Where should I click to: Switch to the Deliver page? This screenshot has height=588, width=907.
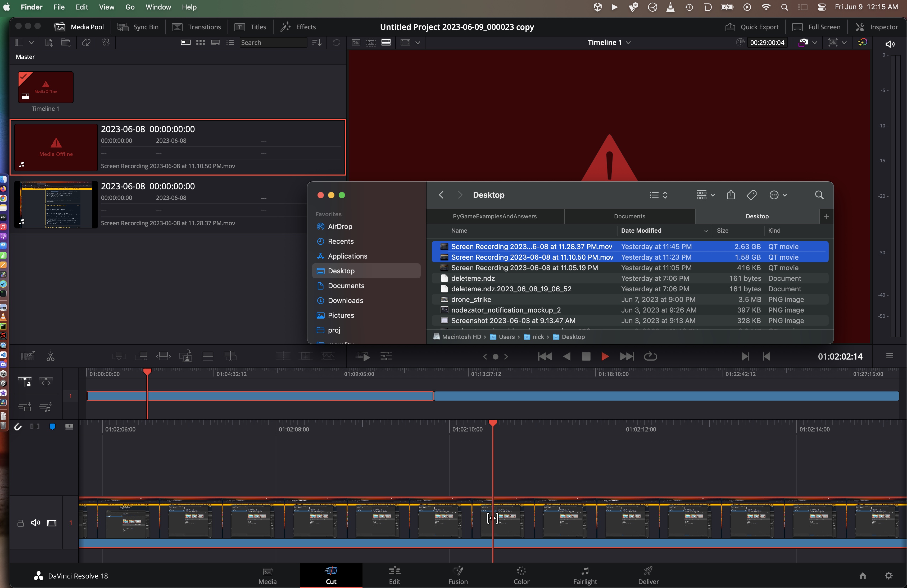coord(648,575)
